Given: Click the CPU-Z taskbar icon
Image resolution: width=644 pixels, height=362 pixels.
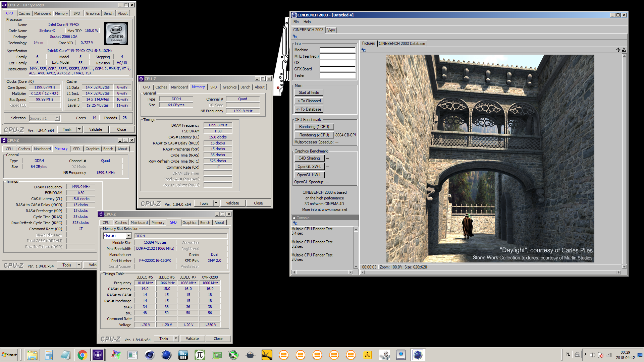Looking at the screenshot, I should [x=98, y=355].
